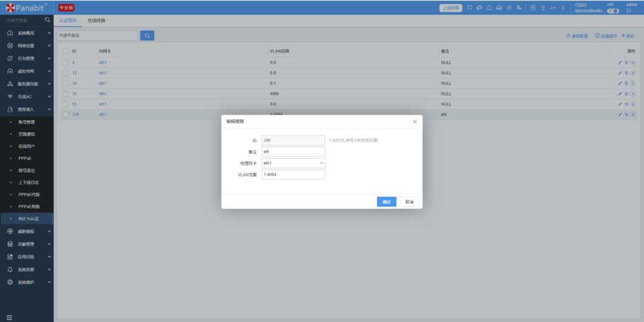This screenshot has width=644, height=322.
Task: Click the logout icon below admin
Action: pos(628,11)
